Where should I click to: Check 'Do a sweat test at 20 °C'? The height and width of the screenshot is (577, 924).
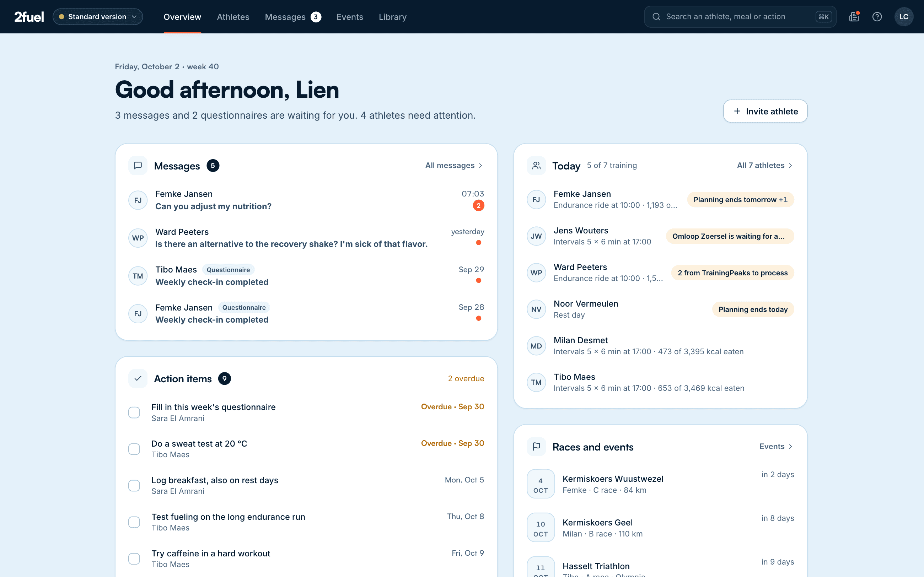134,449
